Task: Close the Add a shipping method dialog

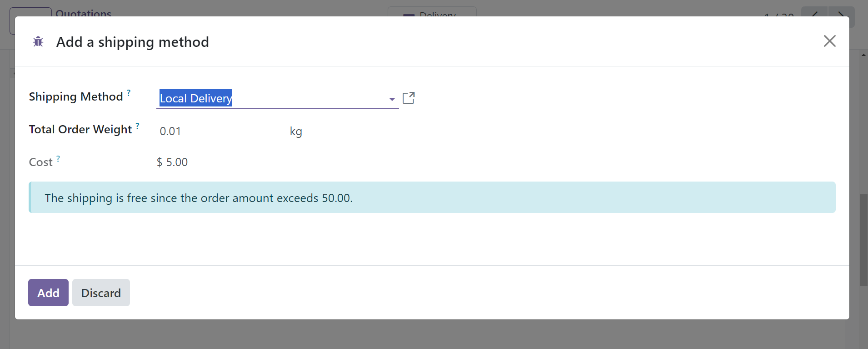Action: tap(829, 41)
